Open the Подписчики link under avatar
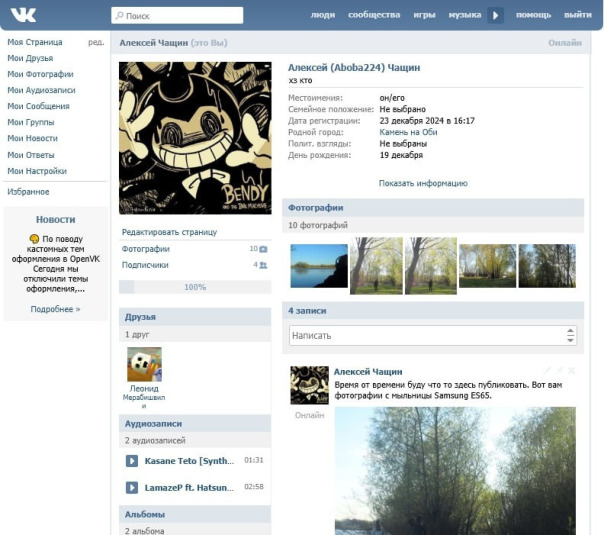This screenshot has height=535, width=604. click(145, 265)
